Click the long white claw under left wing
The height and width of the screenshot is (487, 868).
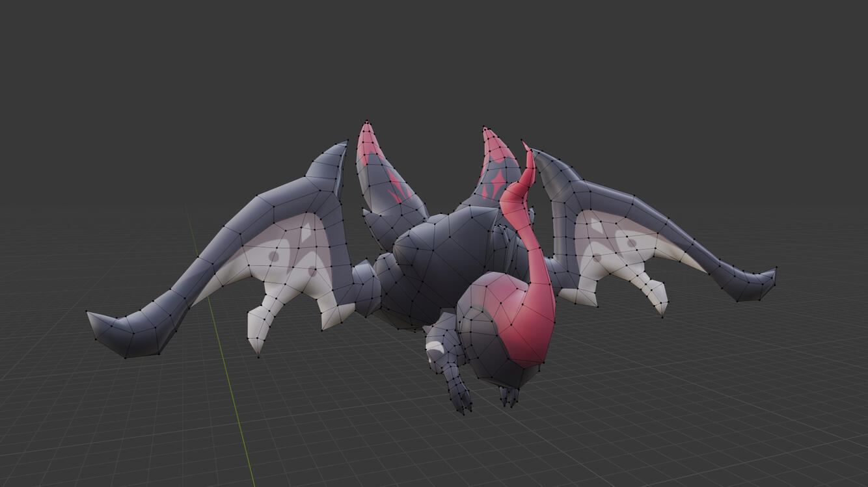[x=261, y=327]
